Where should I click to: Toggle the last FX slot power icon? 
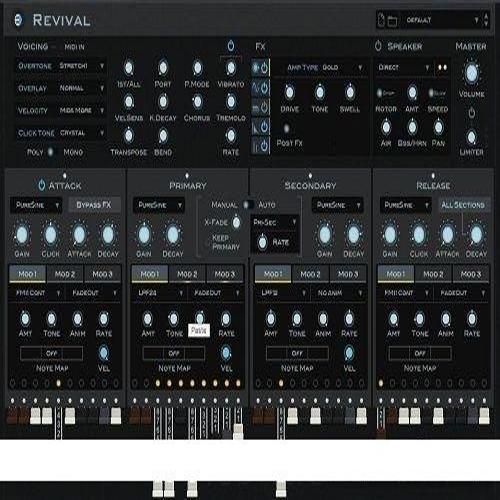tap(264, 146)
